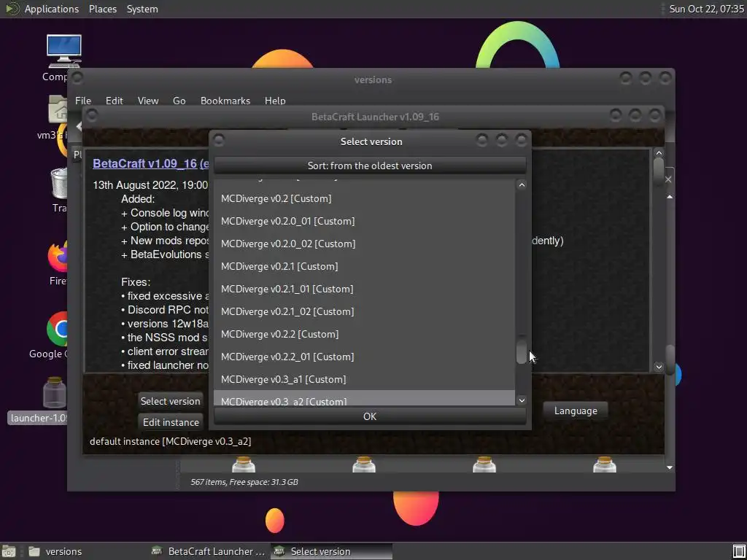The height and width of the screenshot is (560, 747).
Task: Click version list scroll down arrow
Action: (x=522, y=400)
